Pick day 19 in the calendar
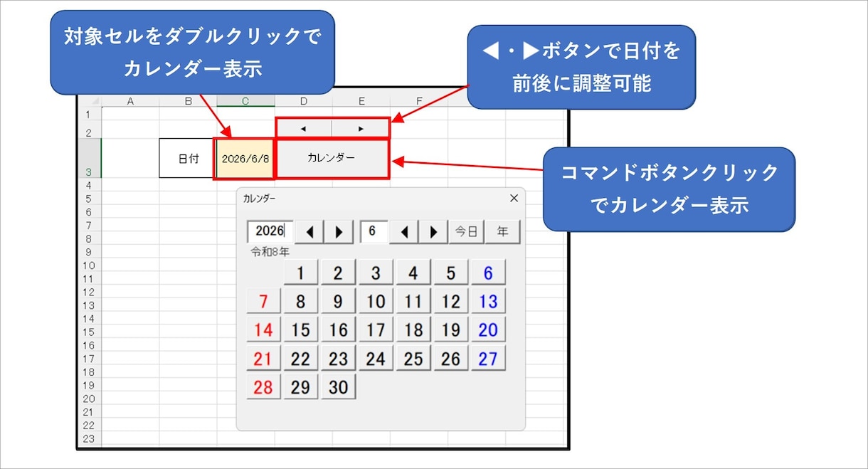The image size is (868, 469). pyautogui.click(x=451, y=330)
